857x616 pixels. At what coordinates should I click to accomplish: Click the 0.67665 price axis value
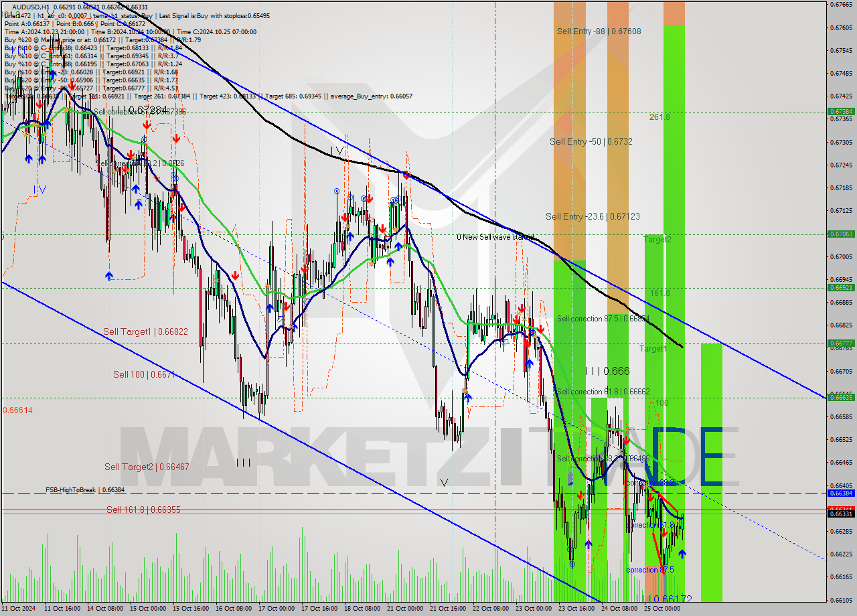(841, 5)
